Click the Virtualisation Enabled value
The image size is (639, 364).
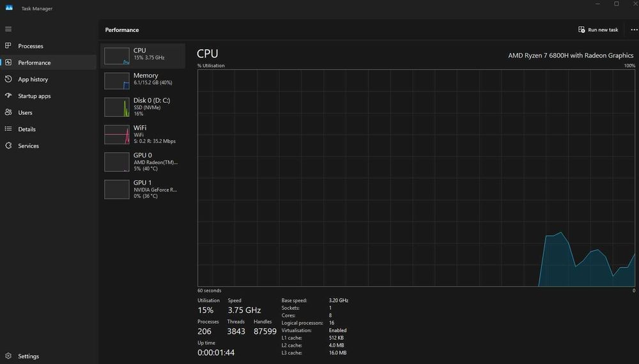338,330
